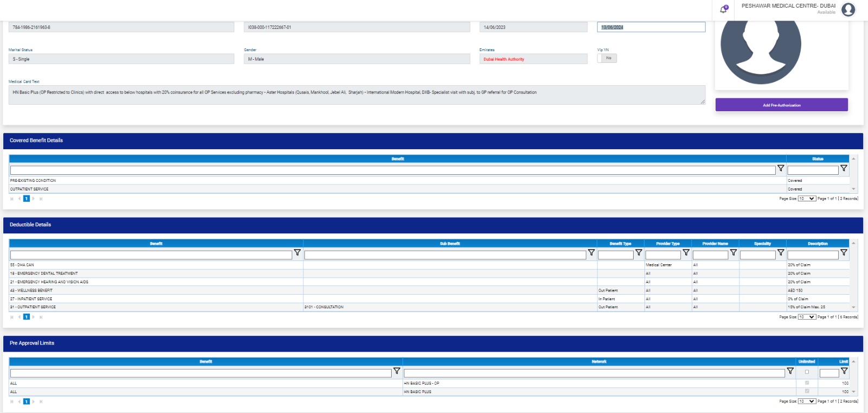Check the Unlimited filter checkbox
Image resolution: width=868 pixels, height=413 pixels.
point(807,372)
